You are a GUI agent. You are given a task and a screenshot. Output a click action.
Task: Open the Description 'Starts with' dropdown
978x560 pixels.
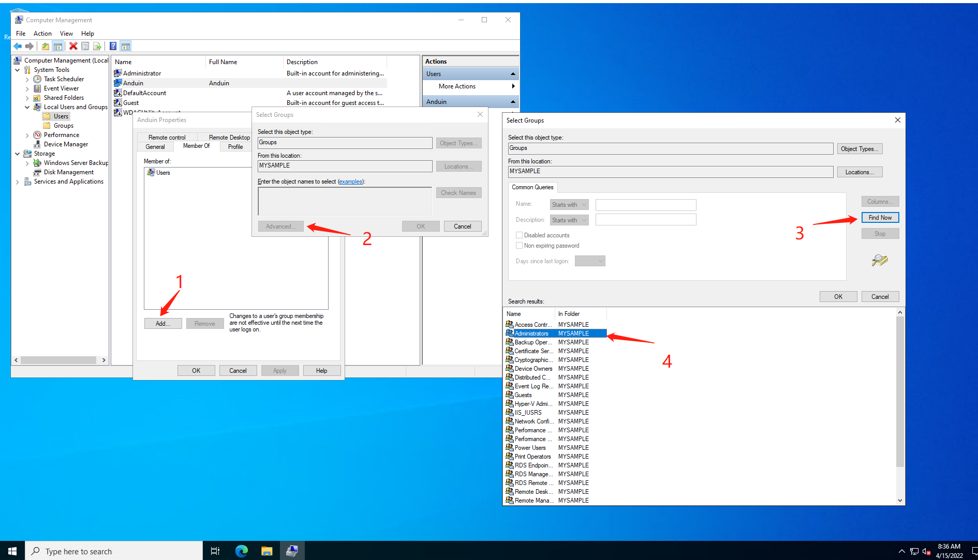click(569, 220)
